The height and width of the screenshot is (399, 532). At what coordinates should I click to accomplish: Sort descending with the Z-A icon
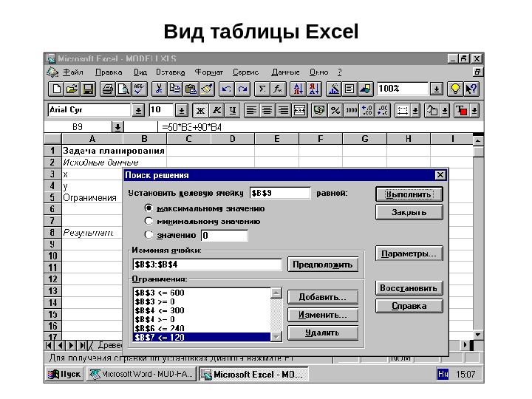tap(314, 89)
